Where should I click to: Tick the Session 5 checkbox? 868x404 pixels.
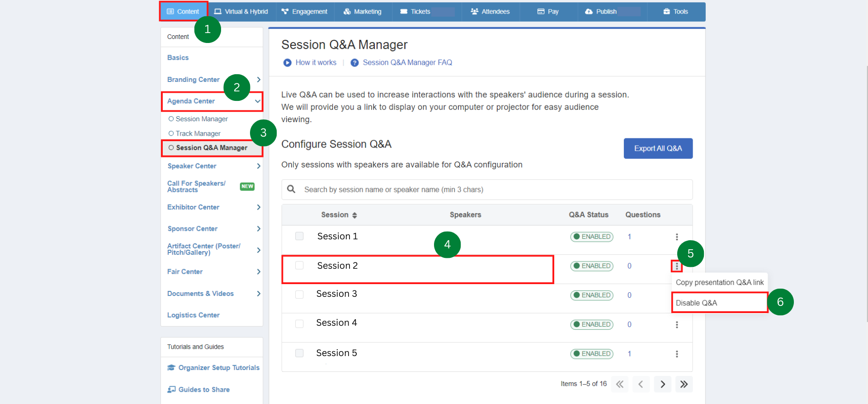299,353
